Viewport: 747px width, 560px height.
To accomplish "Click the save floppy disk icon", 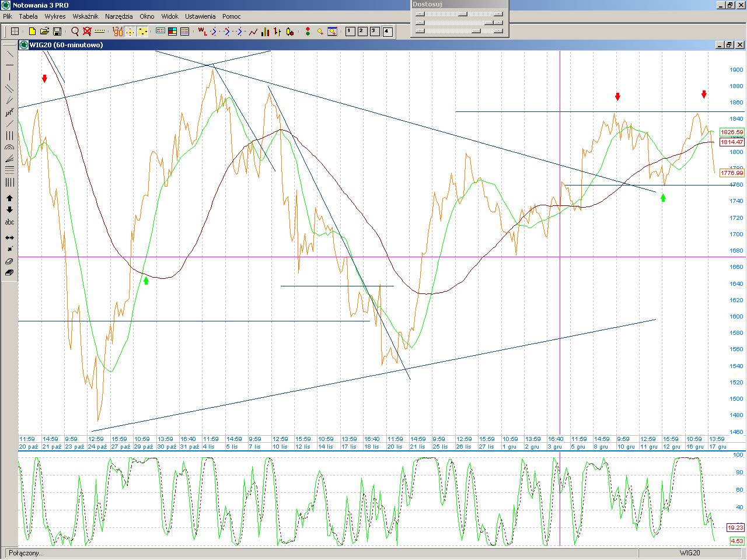I will 57,32.
